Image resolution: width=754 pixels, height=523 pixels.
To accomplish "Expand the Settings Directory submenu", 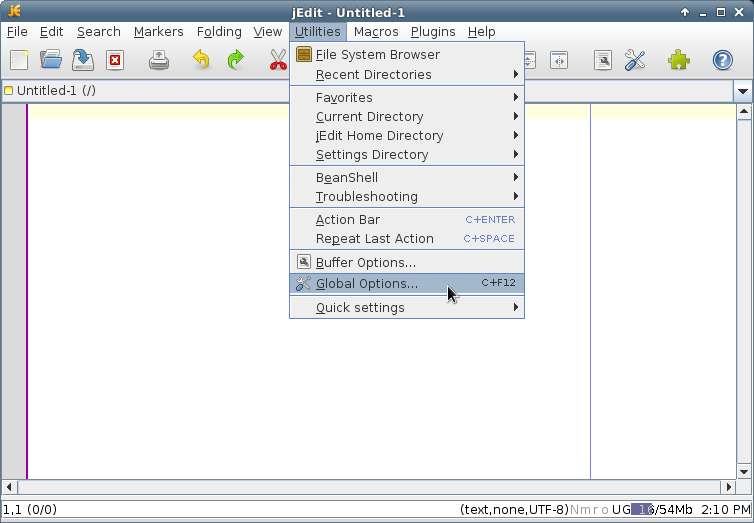I will (406, 155).
